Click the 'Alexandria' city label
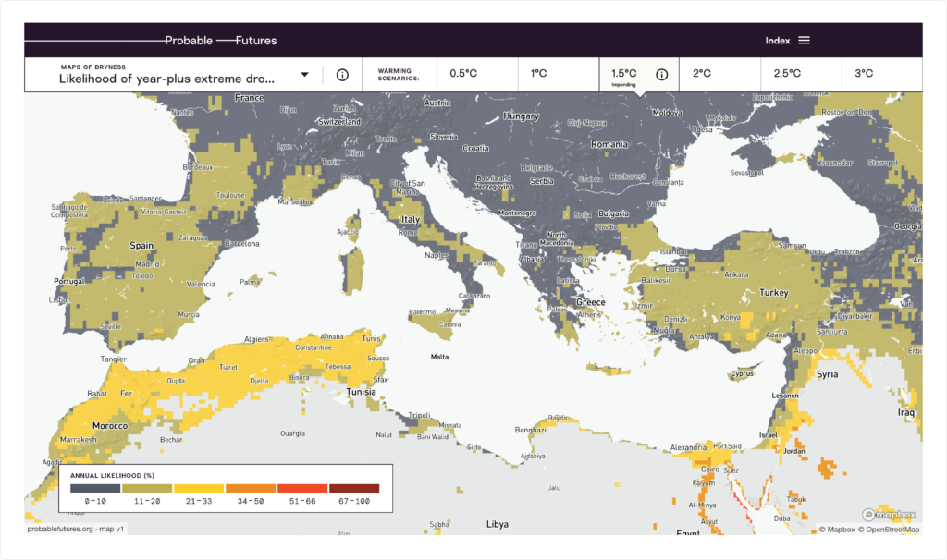Viewport: 947px width, 560px height. pyautogui.click(x=688, y=448)
